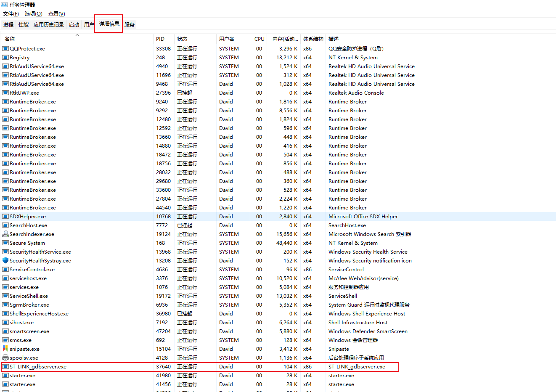Click the SecurityHealthService.exe process icon

point(5,252)
